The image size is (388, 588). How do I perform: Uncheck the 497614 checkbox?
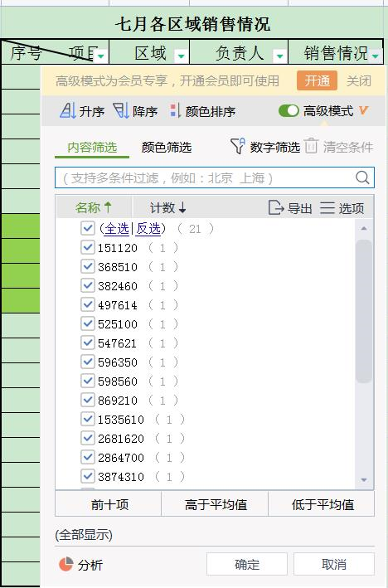pos(88,305)
